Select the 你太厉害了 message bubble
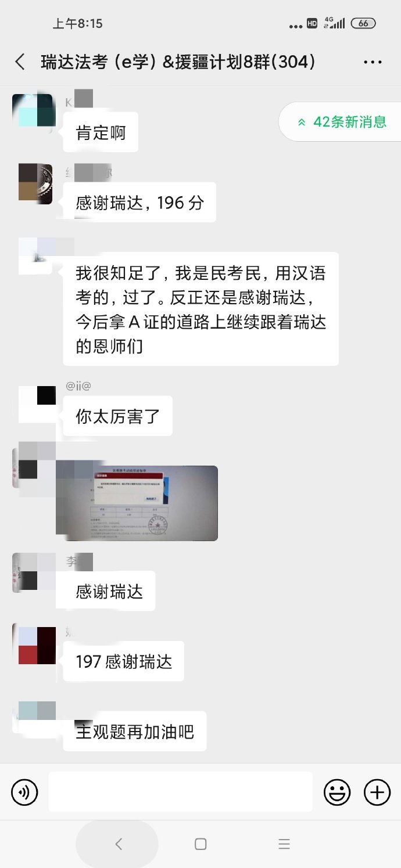This screenshot has width=401, height=868. pos(118,416)
